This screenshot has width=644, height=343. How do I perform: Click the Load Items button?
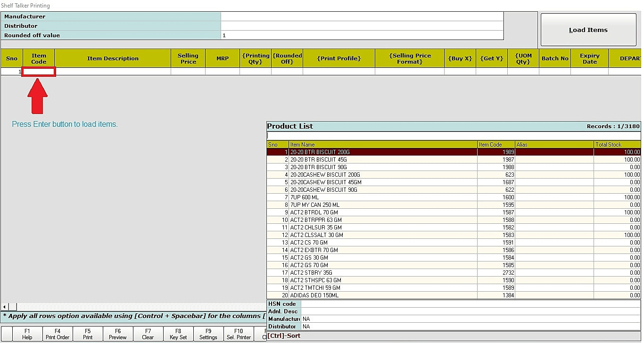tap(588, 30)
